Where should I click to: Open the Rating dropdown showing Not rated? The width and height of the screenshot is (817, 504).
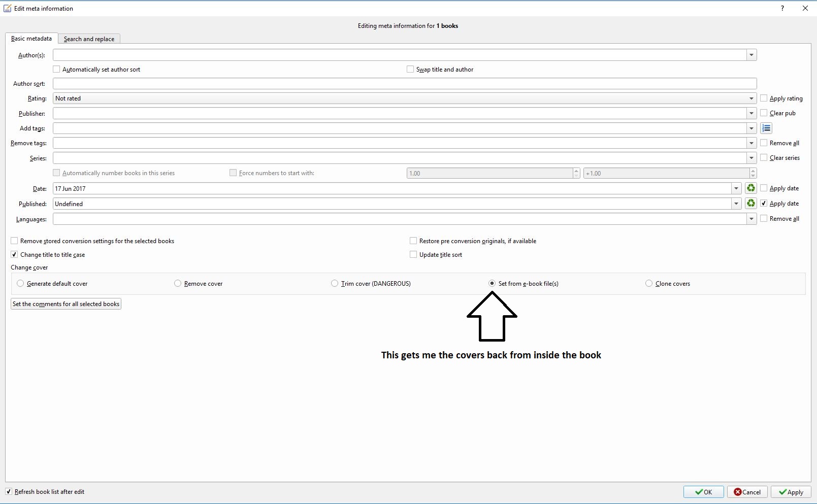(751, 98)
